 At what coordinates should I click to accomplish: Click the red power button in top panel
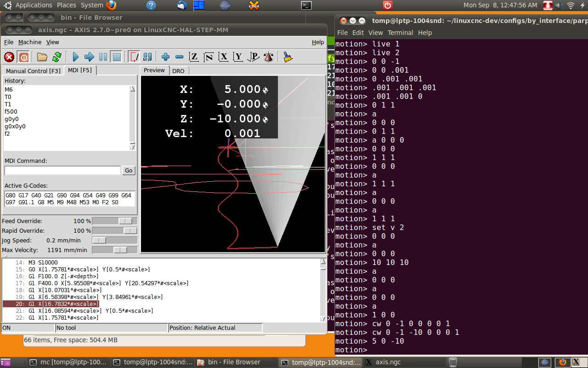point(388,6)
